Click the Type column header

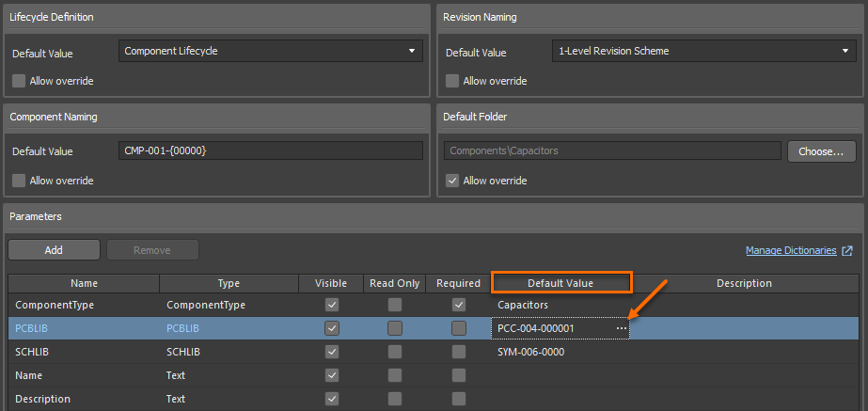(229, 283)
